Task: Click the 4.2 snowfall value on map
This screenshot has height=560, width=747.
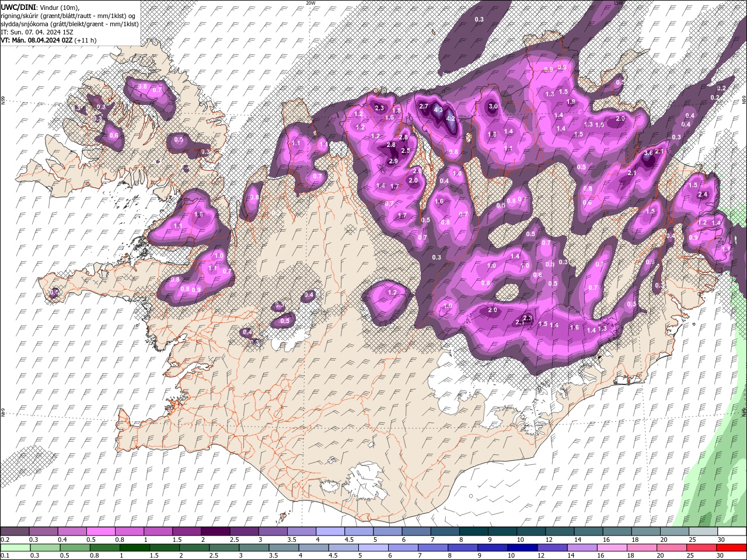Action: (x=450, y=118)
